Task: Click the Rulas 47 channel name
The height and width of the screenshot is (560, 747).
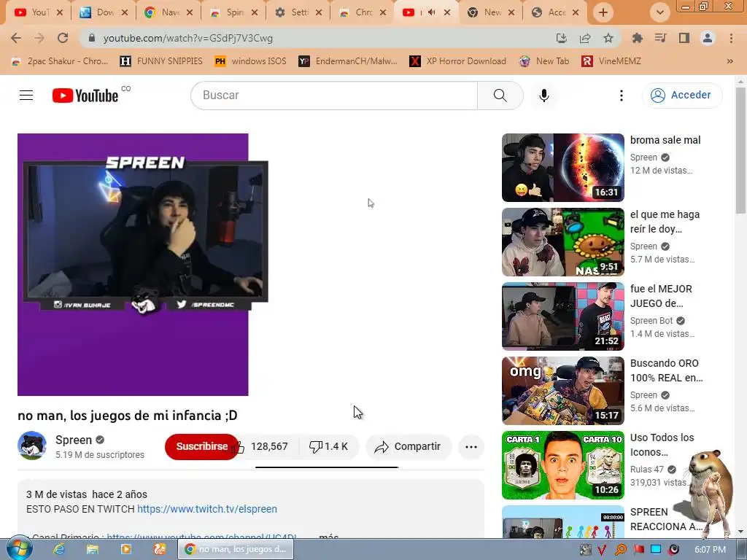Action: (647, 470)
